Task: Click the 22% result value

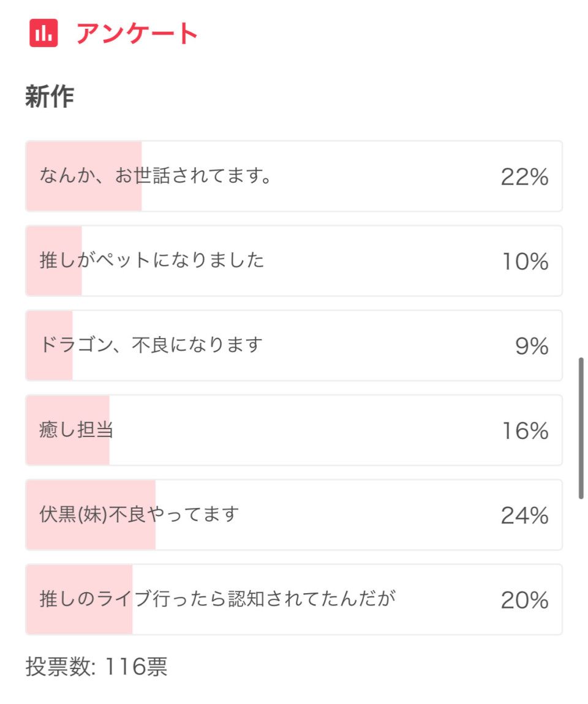Action: pyautogui.click(x=524, y=177)
